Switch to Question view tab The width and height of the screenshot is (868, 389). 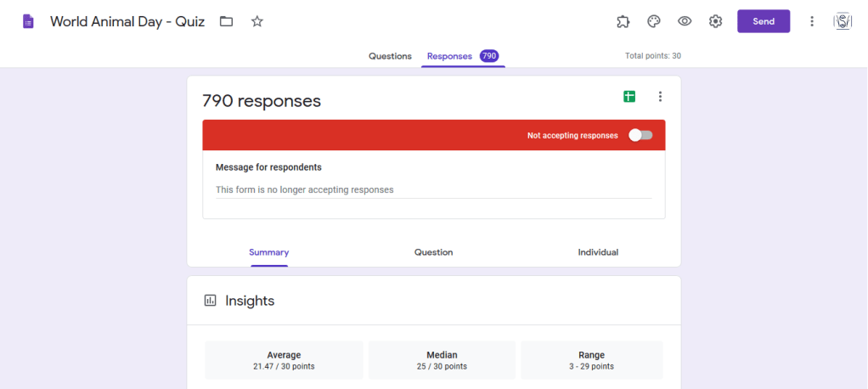pos(433,252)
